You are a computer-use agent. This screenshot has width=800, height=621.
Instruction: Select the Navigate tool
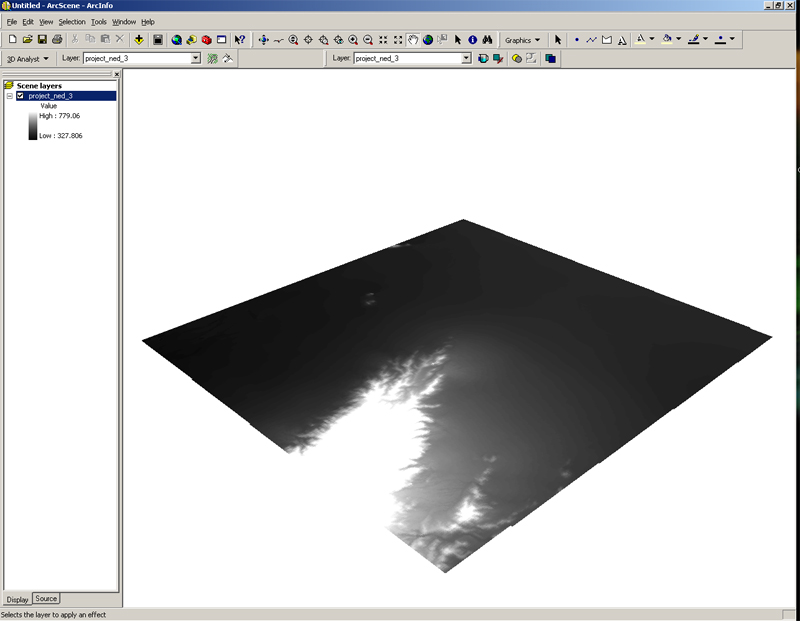tap(263, 40)
